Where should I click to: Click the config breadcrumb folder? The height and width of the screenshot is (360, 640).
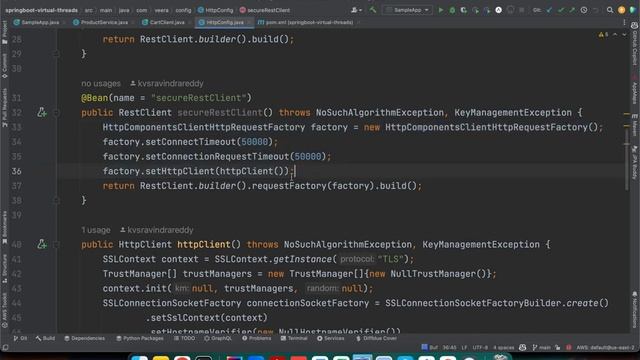pos(183,10)
